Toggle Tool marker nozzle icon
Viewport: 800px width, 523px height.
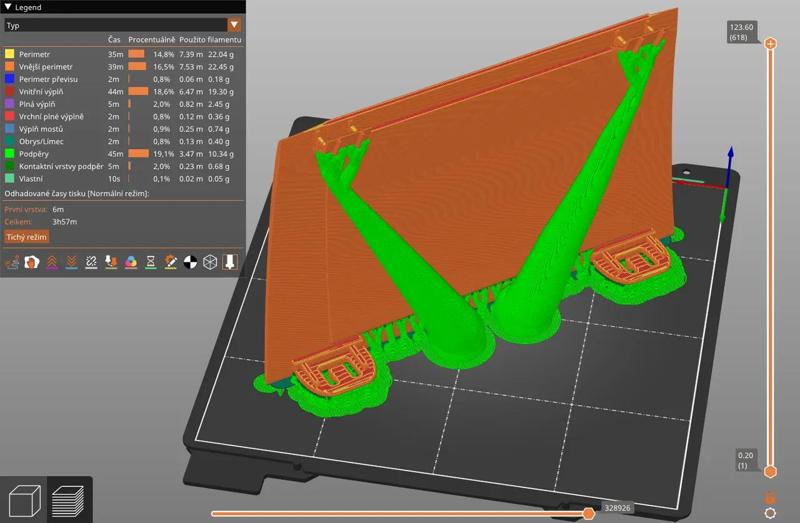[x=230, y=262]
